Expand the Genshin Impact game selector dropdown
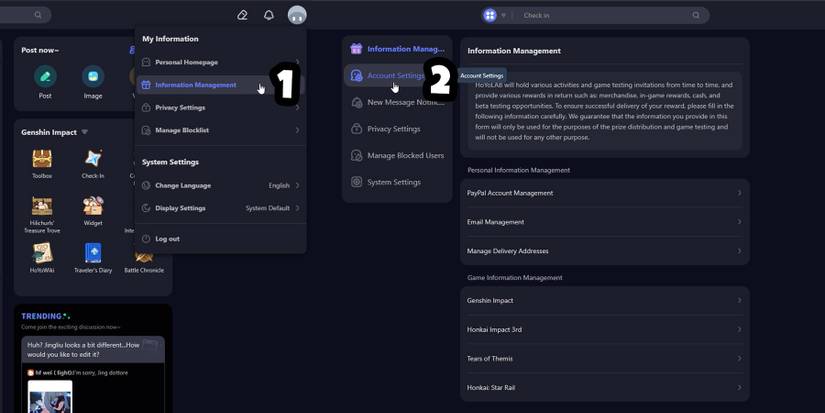The image size is (825, 413). [85, 132]
